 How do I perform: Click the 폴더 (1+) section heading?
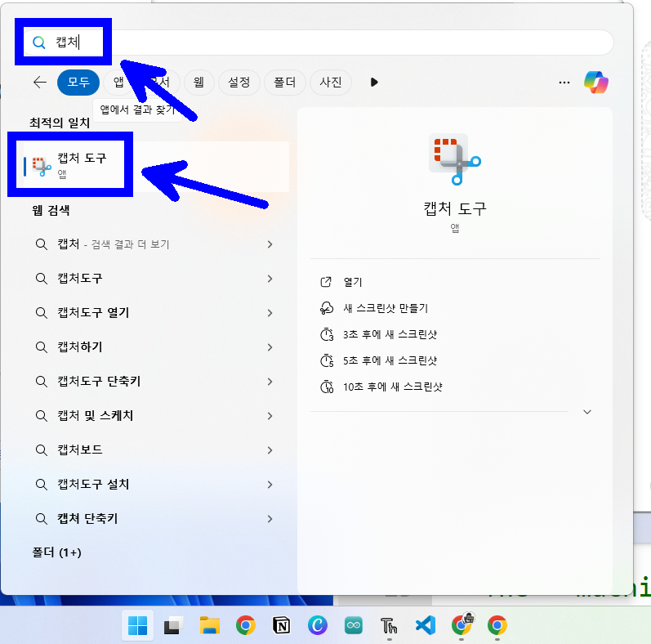tap(57, 552)
